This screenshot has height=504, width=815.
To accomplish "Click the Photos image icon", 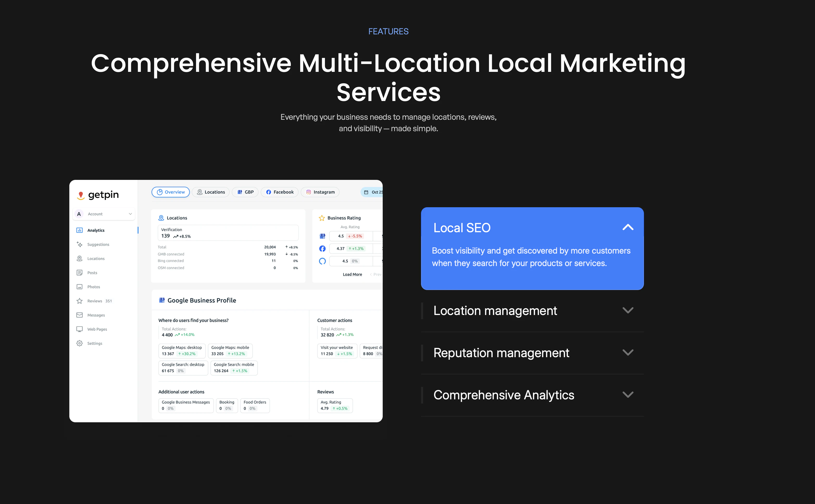I will coord(79,287).
